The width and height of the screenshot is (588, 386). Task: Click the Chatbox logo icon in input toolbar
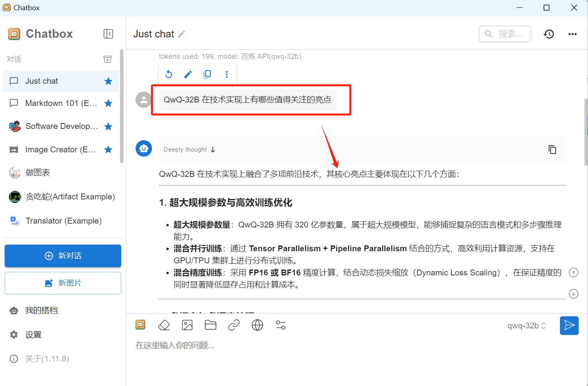tap(140, 325)
